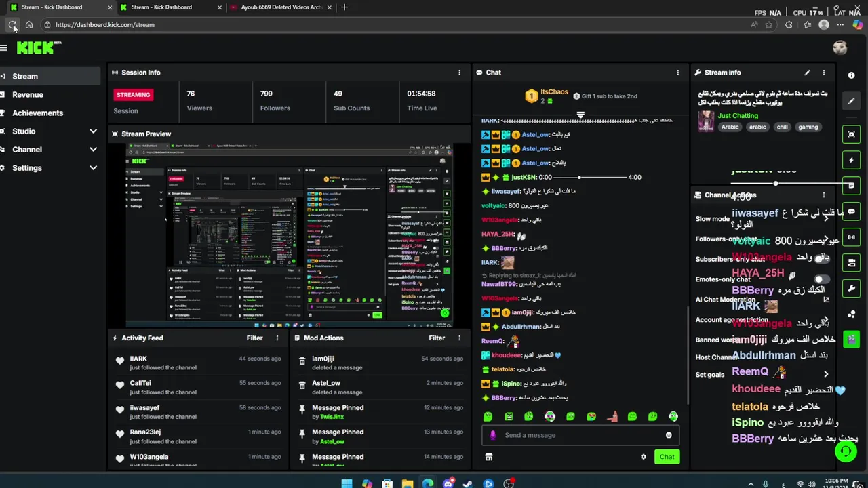Click the chat panel vertical scrollbar
The image size is (868, 488).
click(688, 356)
